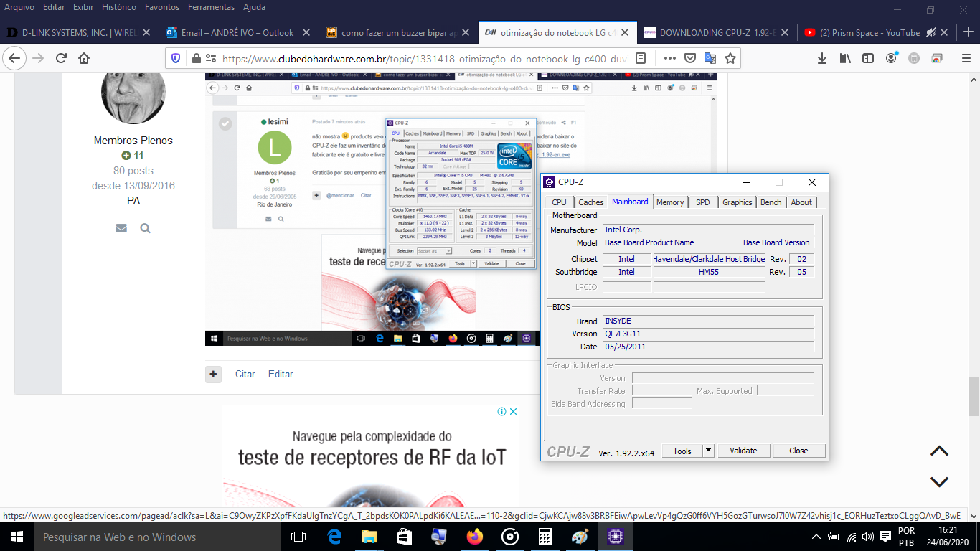Show the sidebars icon in toolbar
Viewport: 980px width, 551px height.
(868, 58)
